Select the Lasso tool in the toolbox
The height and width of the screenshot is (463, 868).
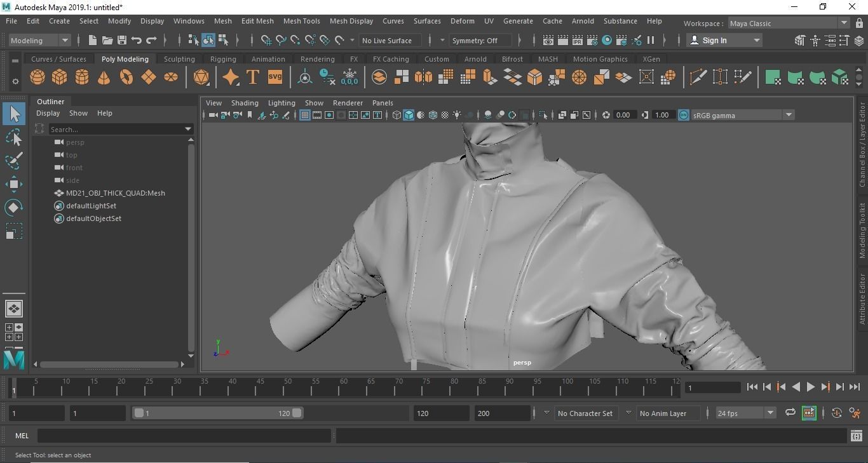click(14, 137)
